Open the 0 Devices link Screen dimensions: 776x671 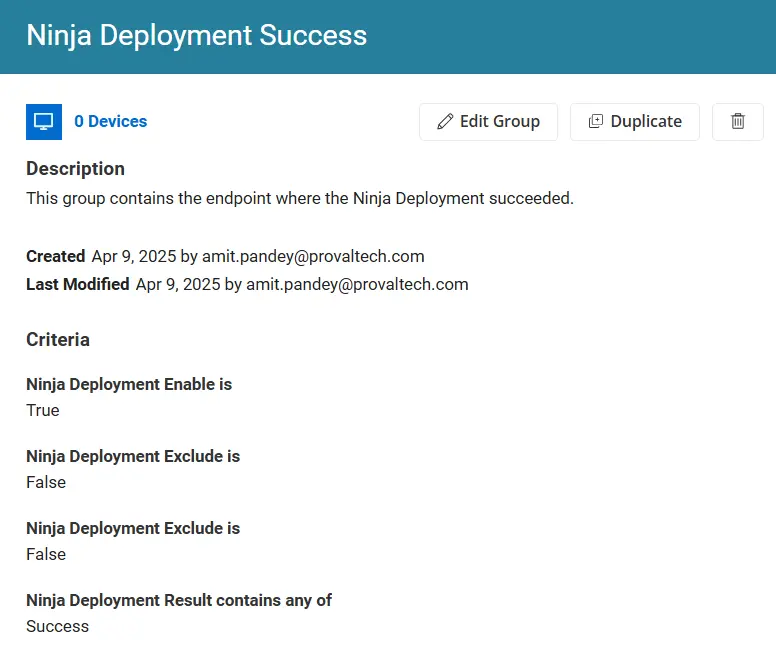[110, 121]
